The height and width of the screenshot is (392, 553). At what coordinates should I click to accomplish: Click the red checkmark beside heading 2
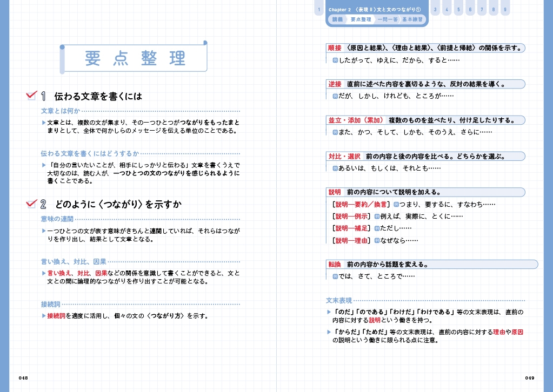[32, 204]
